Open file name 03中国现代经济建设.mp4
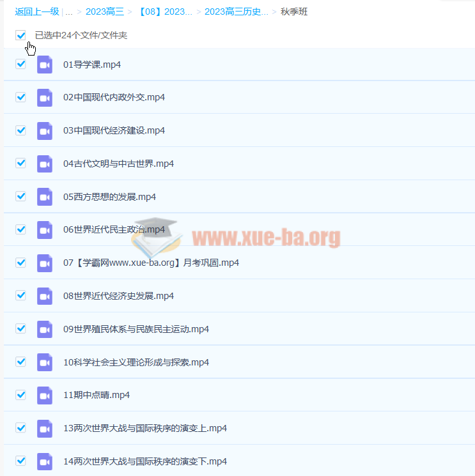 [x=114, y=130]
